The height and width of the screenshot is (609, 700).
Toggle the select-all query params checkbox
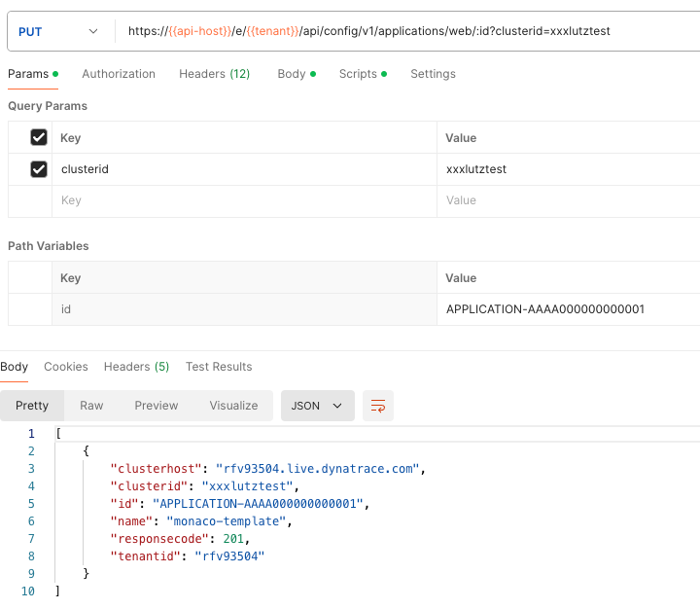(39, 137)
